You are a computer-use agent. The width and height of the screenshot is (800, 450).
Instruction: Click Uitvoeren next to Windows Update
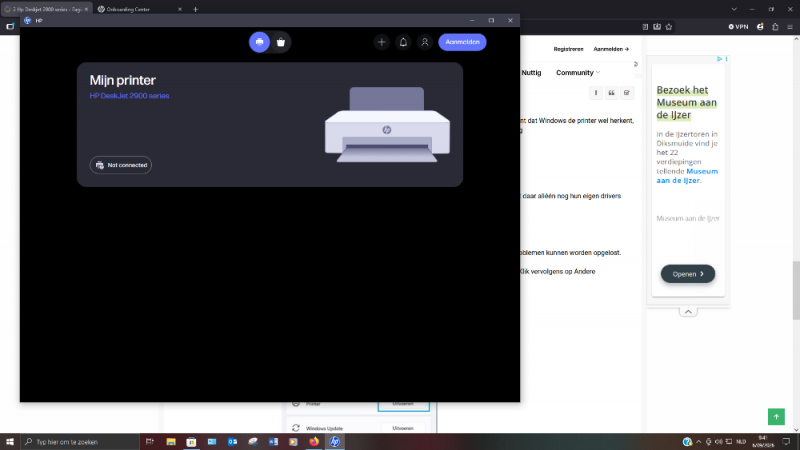pos(403,428)
